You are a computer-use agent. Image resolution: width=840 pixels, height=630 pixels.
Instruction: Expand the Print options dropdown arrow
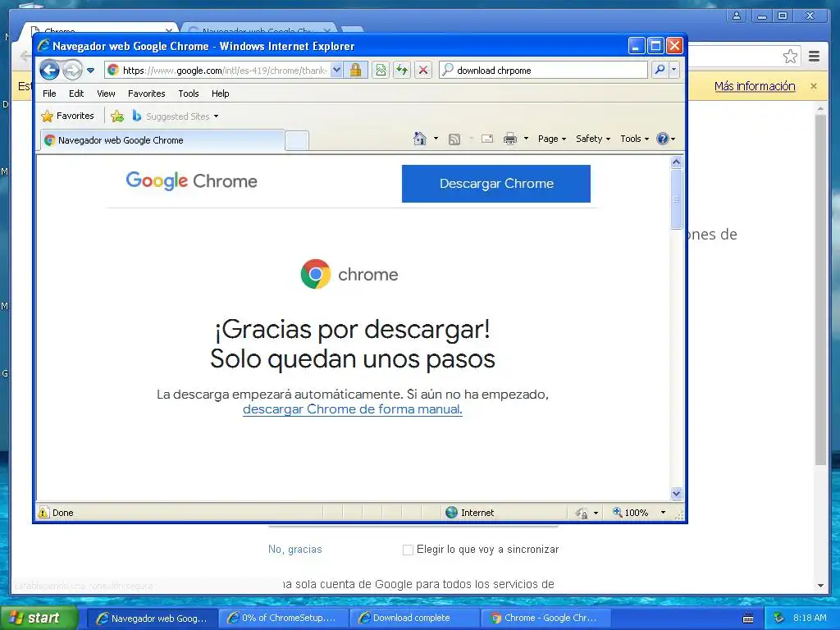526,139
